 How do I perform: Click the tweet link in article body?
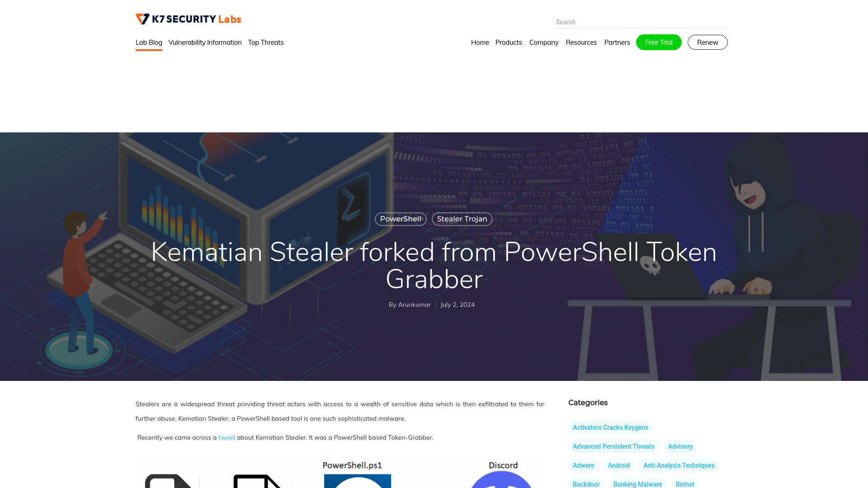pyautogui.click(x=226, y=437)
